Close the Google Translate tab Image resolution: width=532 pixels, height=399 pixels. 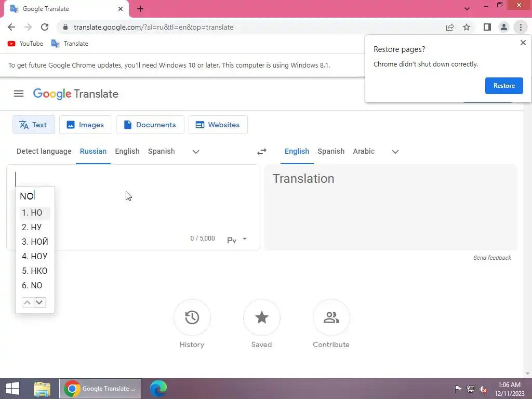(x=121, y=9)
